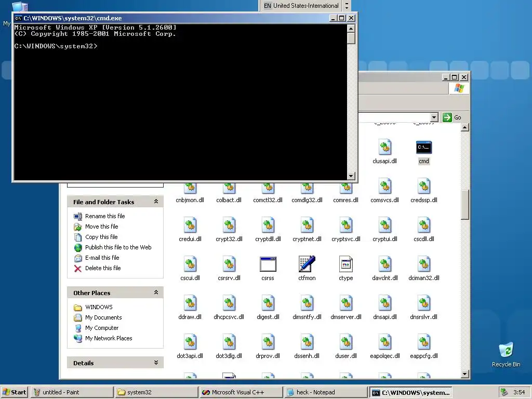532x399 pixels.
Task: Select the credssp.dll file icon
Action: pos(424,187)
